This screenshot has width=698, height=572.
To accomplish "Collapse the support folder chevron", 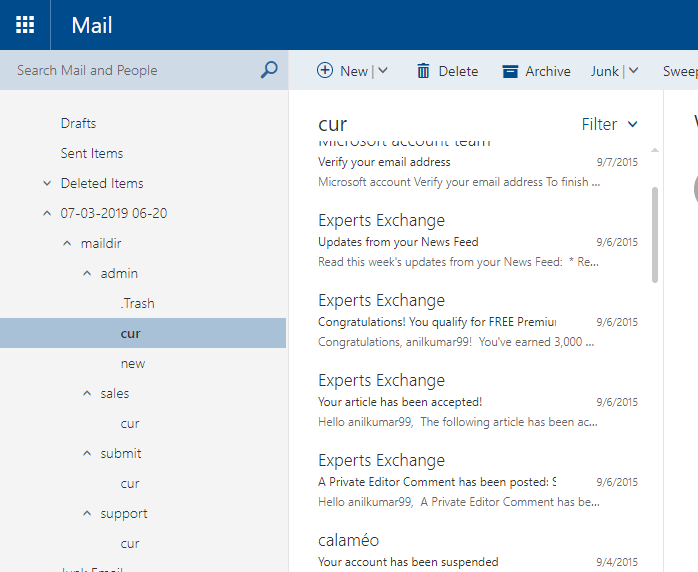I will point(87,514).
